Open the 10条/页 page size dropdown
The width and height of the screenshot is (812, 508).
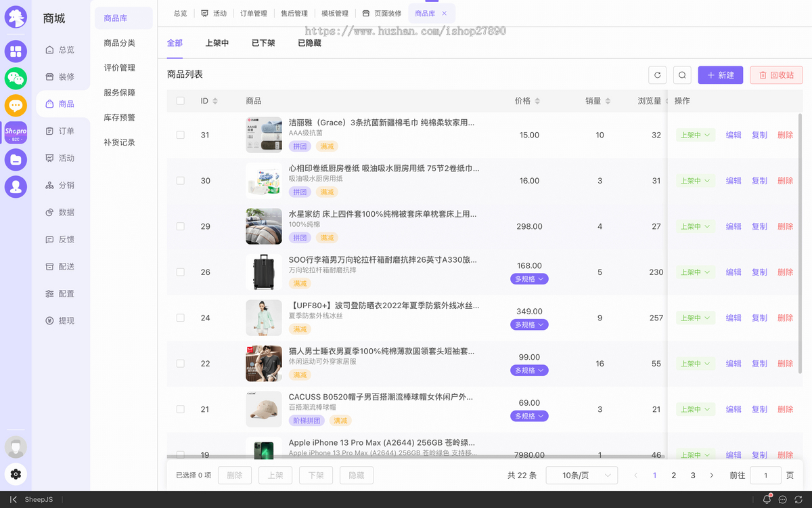click(x=582, y=475)
